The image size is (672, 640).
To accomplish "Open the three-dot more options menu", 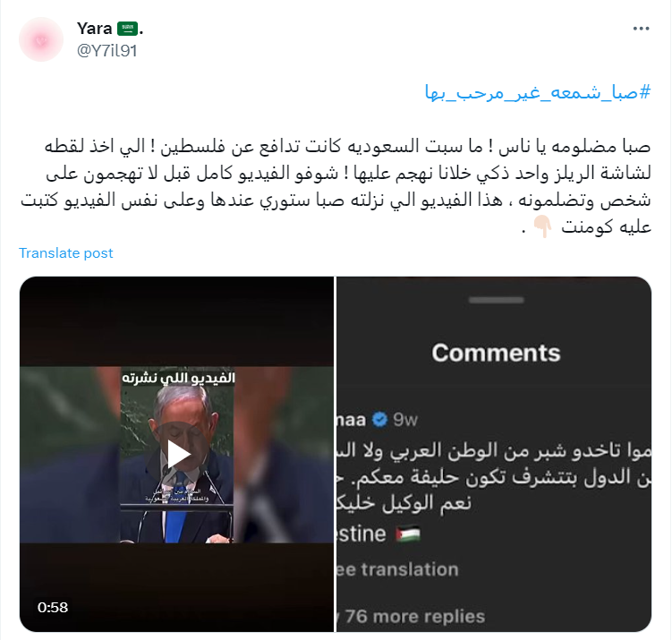I will click(x=641, y=29).
